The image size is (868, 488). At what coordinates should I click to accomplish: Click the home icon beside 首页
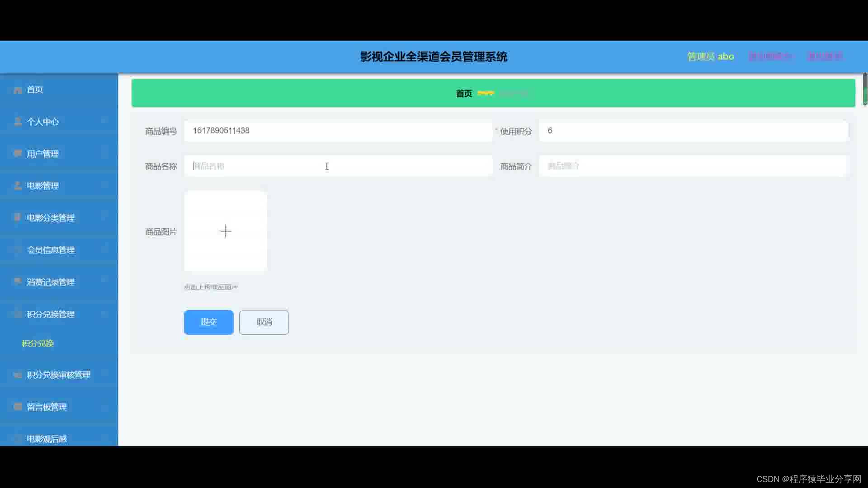tap(18, 90)
